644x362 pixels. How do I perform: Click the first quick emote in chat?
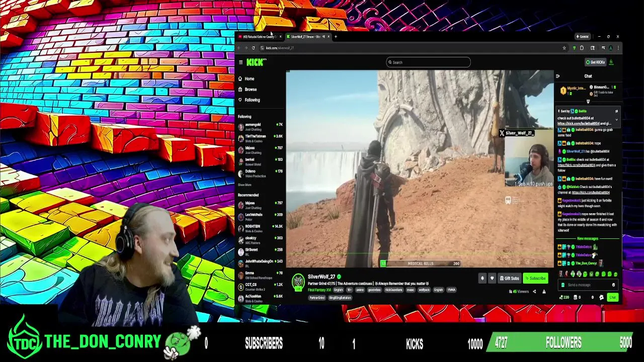[x=561, y=274]
